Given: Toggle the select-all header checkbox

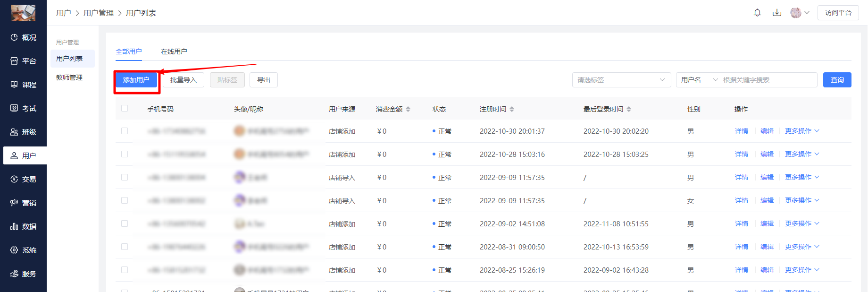Looking at the screenshot, I should (125, 108).
